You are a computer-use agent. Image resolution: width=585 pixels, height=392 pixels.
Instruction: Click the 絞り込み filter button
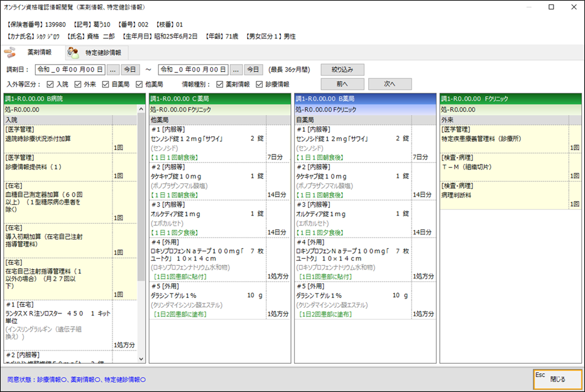342,69
